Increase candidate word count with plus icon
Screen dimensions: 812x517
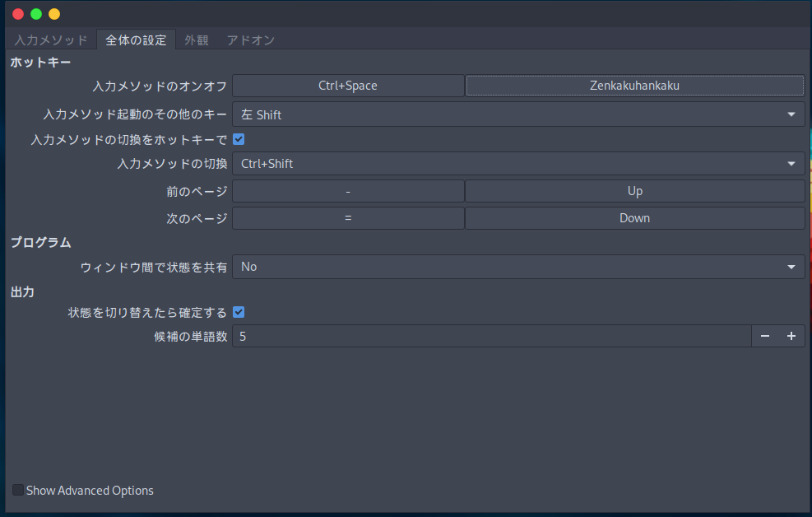coord(791,336)
